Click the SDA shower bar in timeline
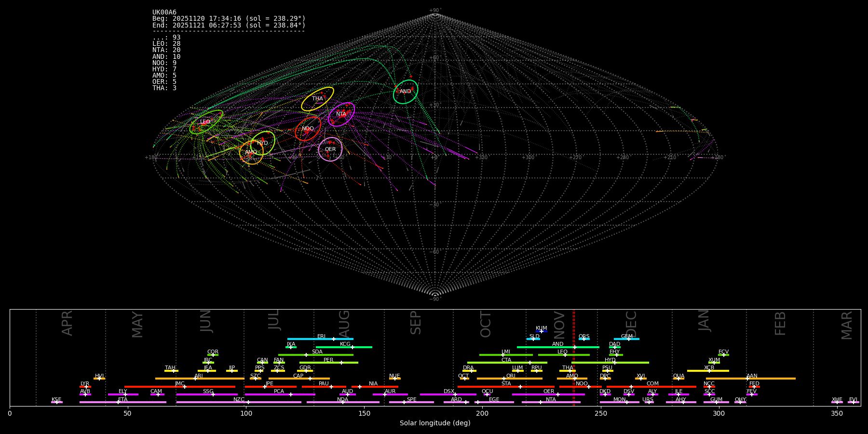 click(x=316, y=355)
